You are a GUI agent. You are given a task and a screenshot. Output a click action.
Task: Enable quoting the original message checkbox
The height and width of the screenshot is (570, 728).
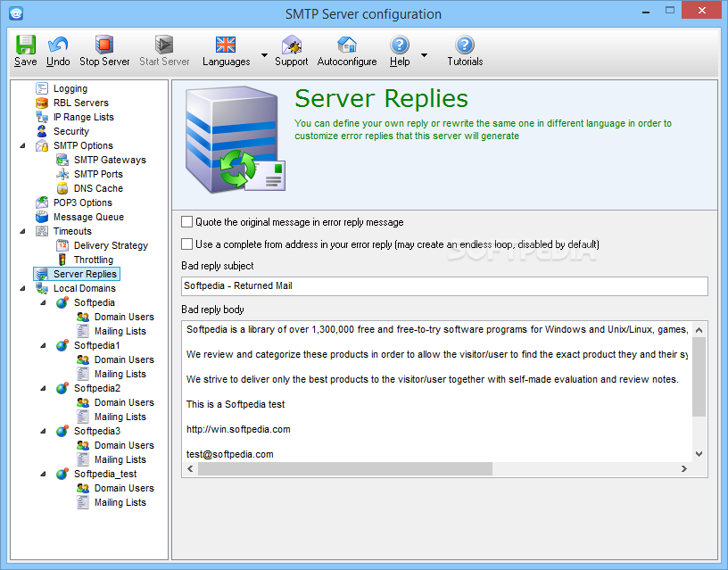click(x=186, y=222)
